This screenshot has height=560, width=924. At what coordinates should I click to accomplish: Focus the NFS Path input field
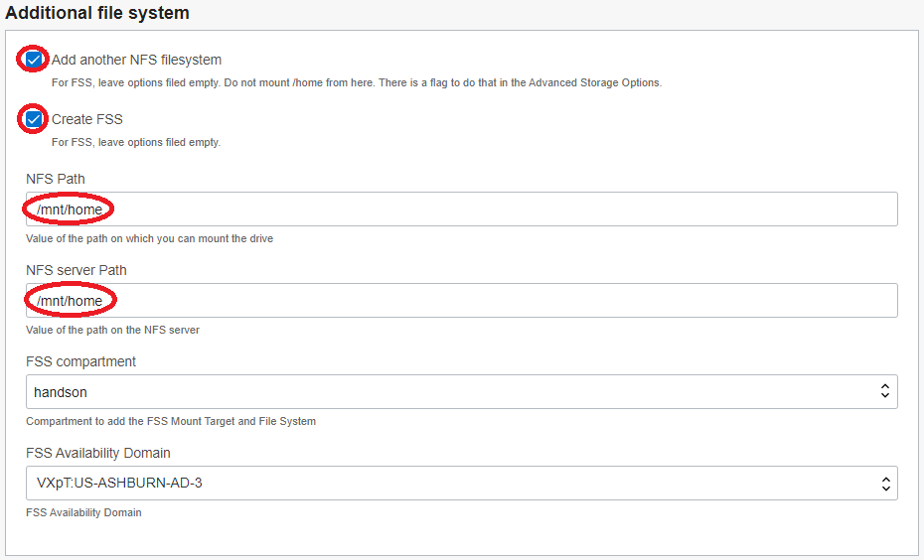tap(461, 210)
